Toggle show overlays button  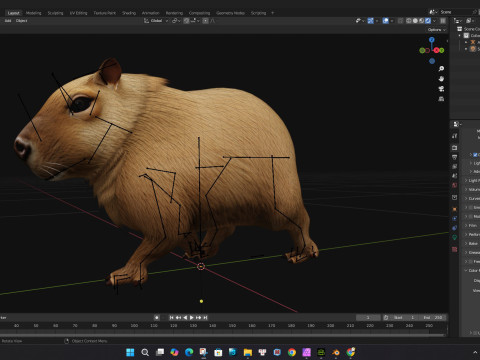point(386,21)
